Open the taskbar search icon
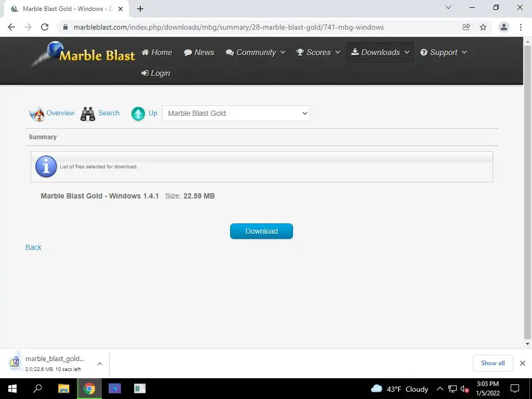The image size is (532, 399). tap(37, 389)
